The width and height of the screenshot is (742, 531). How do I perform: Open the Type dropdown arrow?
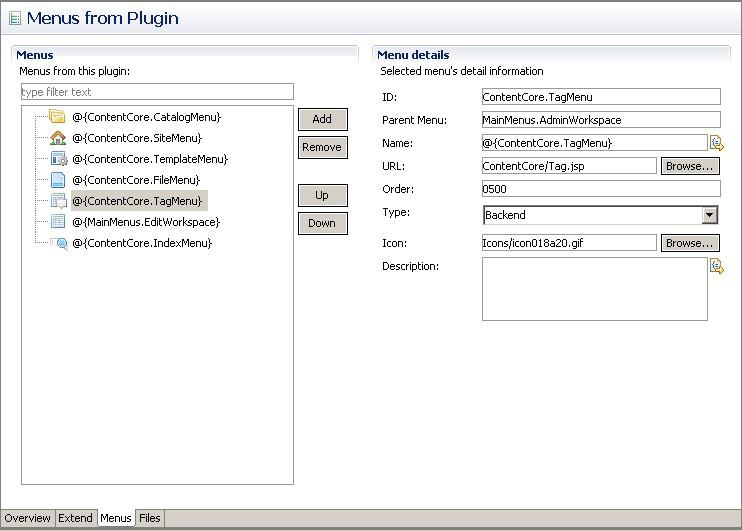(x=709, y=215)
